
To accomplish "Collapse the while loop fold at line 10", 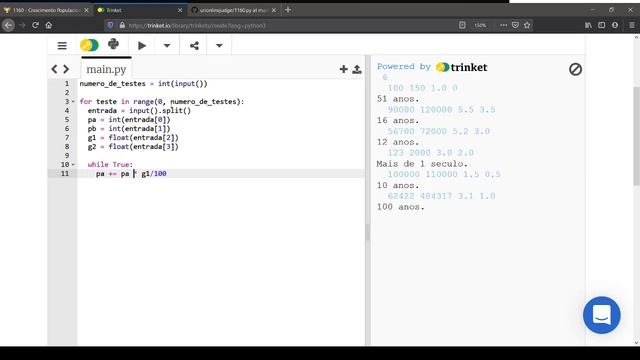I will click(x=73, y=164).
